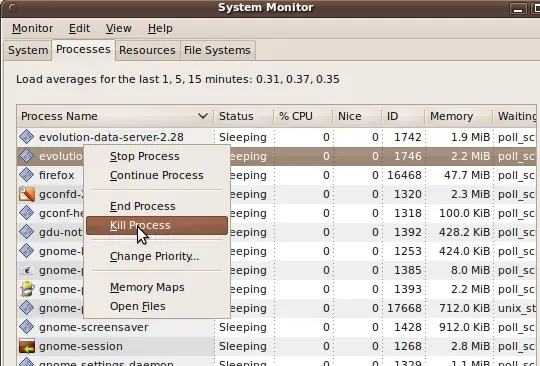Click process ID 16468 cell

404,175
